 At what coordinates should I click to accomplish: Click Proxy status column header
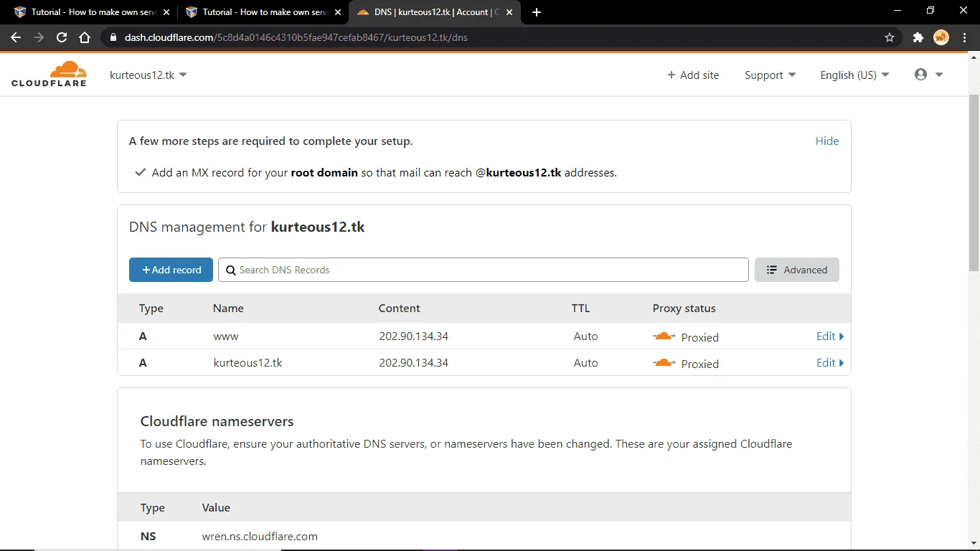coord(684,308)
